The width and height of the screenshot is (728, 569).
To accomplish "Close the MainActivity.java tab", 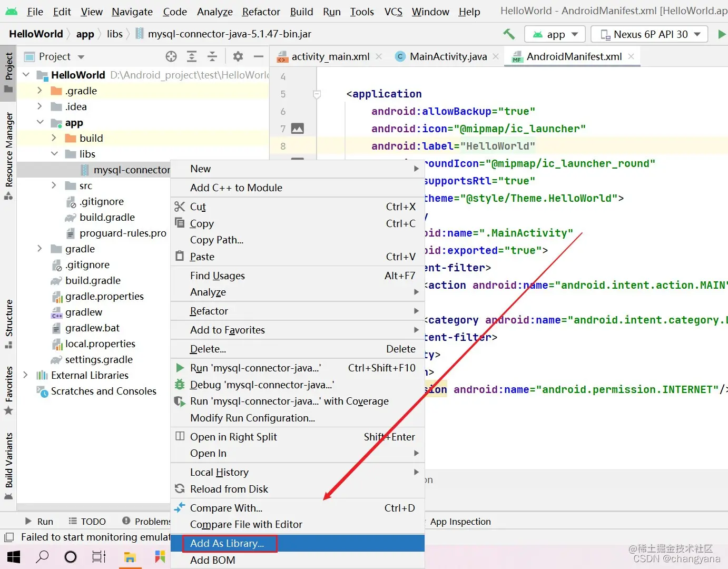I will [496, 56].
